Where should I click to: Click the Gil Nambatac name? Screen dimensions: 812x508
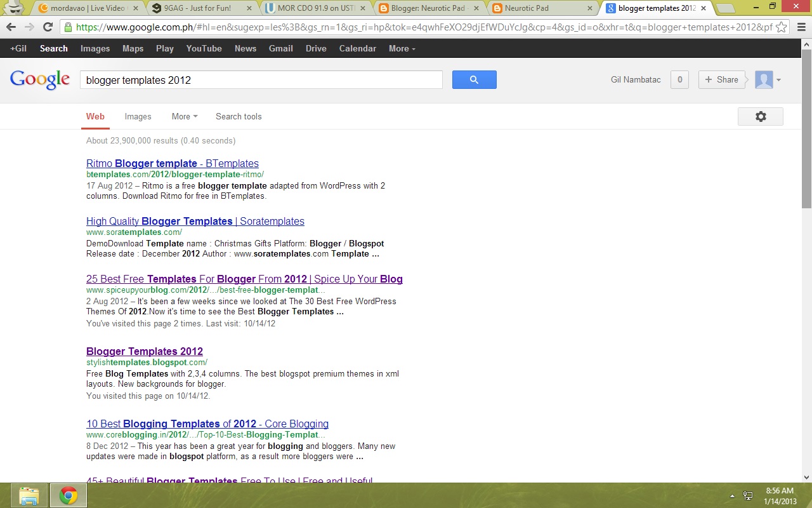point(636,79)
